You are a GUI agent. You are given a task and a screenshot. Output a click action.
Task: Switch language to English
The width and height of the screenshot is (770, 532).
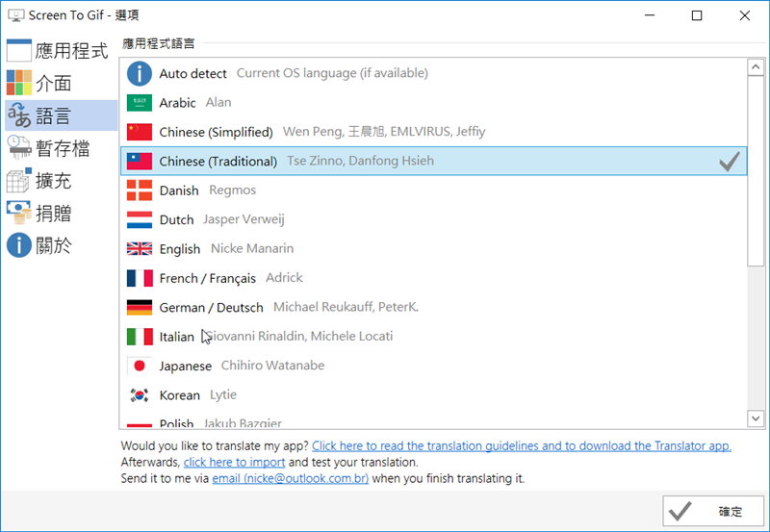point(434,249)
